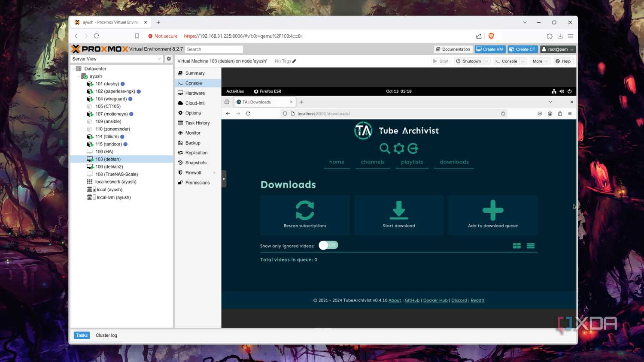Image resolution: width=644 pixels, height=362 pixels.
Task: Open Tube Archivist settings gear icon
Action: pyautogui.click(x=399, y=148)
